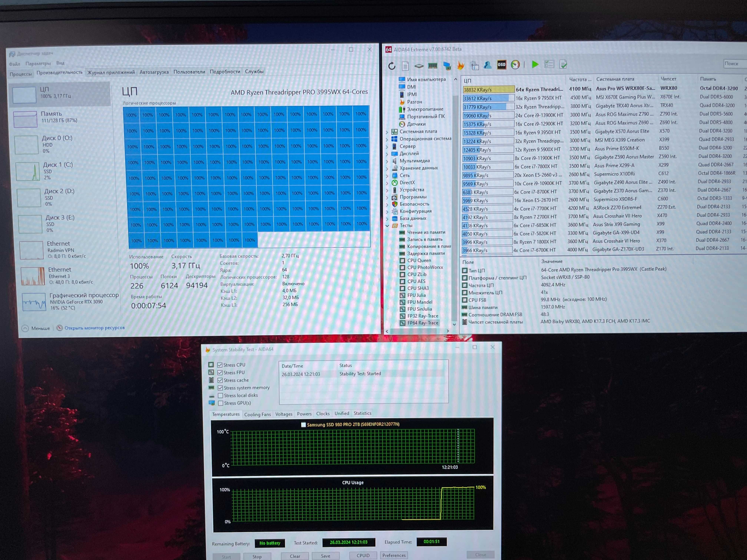This screenshot has width=747, height=560.
Task: Open the Report page icon in AIDA64 toolbar
Action: [405, 66]
